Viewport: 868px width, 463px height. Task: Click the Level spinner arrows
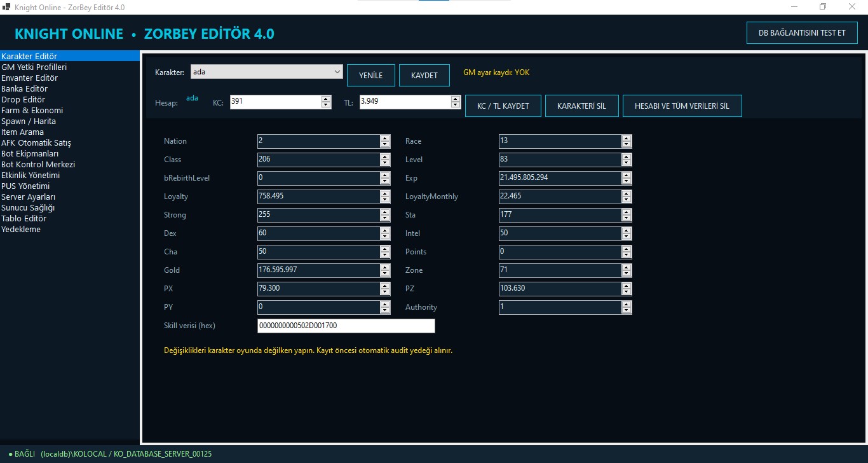tap(627, 160)
